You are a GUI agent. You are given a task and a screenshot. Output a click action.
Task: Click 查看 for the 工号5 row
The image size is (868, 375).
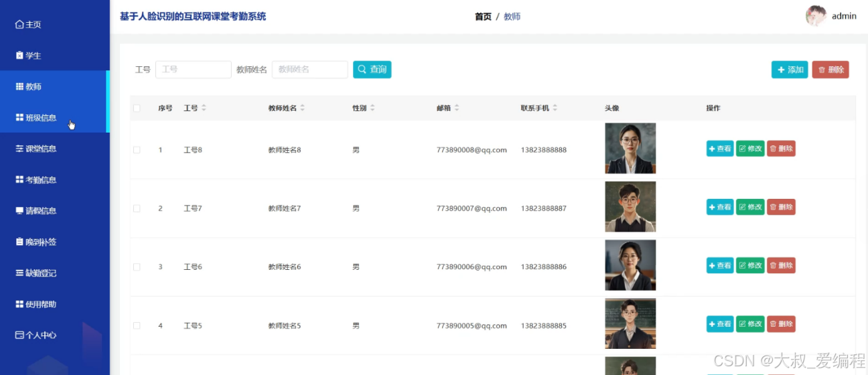(x=720, y=324)
